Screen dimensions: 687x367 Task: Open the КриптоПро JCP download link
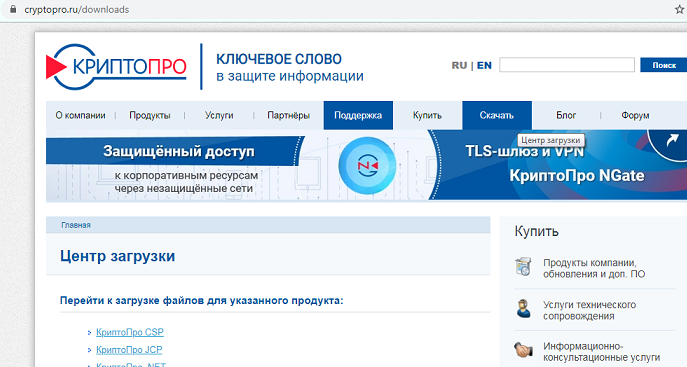tap(129, 349)
